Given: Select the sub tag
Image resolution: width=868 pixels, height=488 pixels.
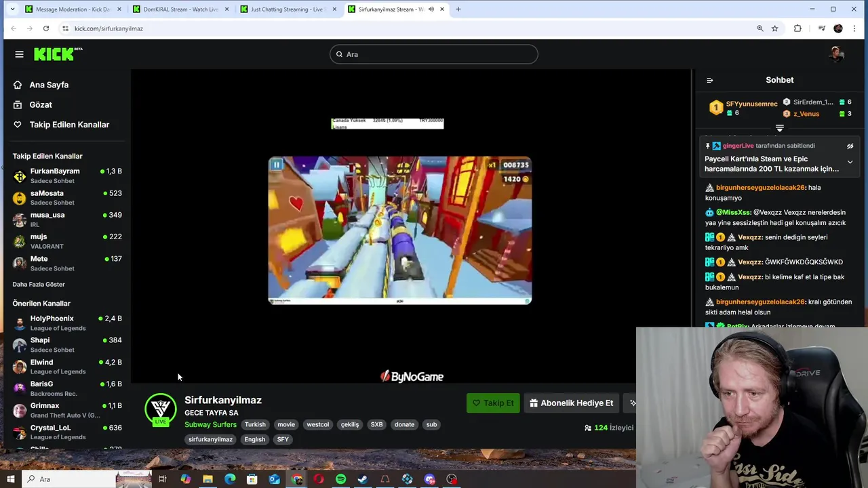Looking at the screenshot, I should pyautogui.click(x=431, y=424).
